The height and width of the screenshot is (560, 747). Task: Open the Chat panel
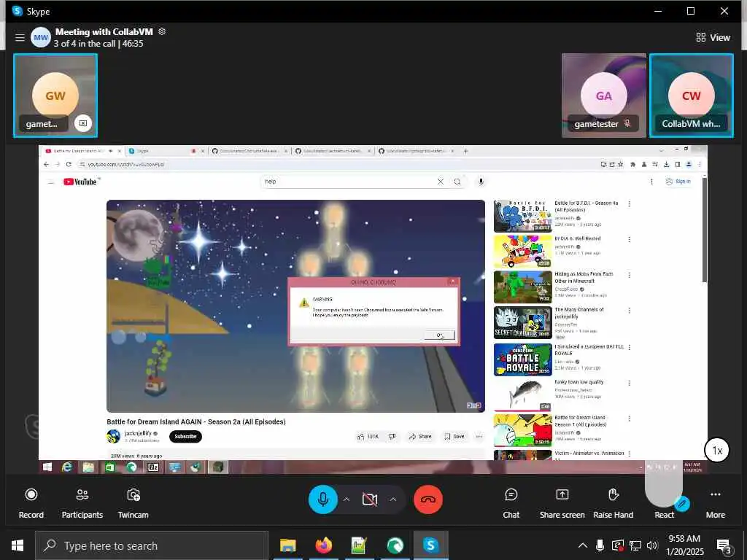[x=511, y=503]
